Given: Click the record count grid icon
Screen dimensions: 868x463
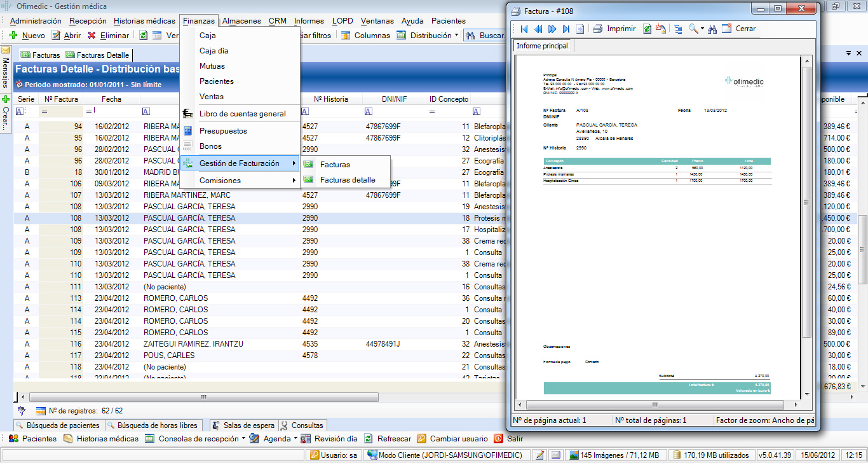Looking at the screenshot, I should coord(41,411).
